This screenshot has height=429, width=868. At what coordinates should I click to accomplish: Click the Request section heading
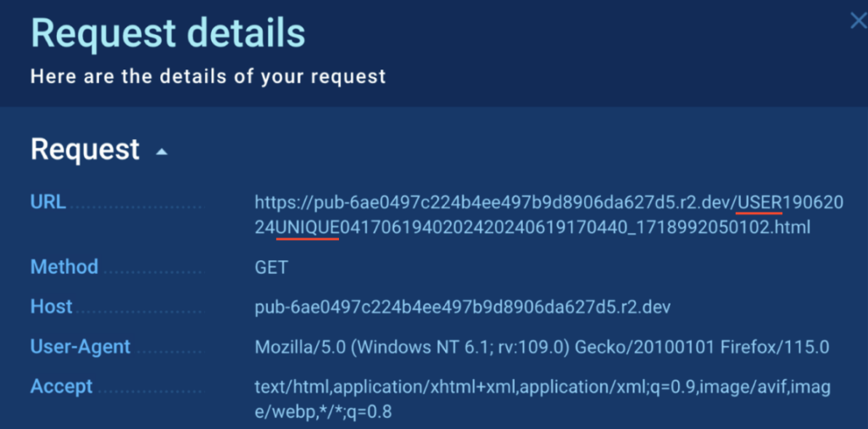pos(85,149)
